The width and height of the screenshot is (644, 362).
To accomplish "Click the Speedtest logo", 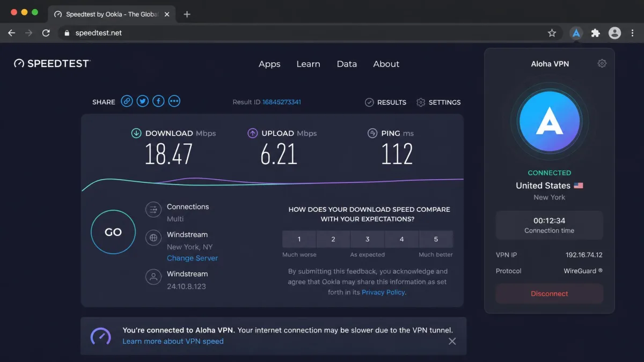I will coord(52,63).
